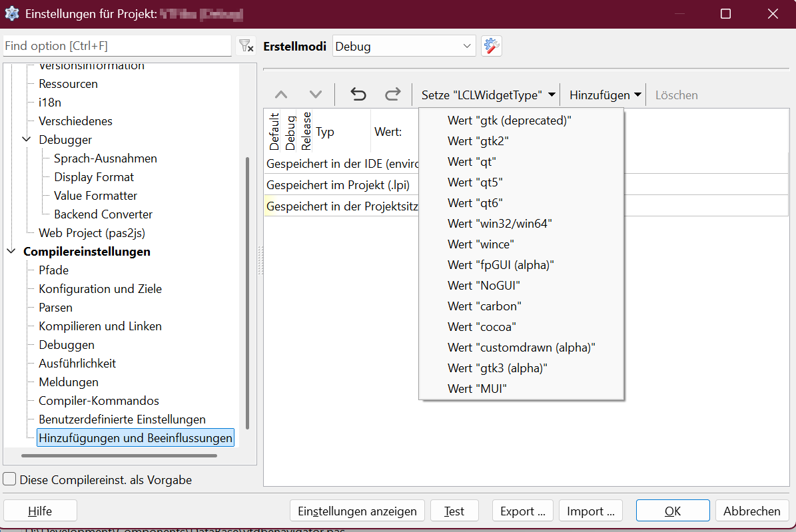Choose Wert "qt6" menu entry

coord(522,203)
